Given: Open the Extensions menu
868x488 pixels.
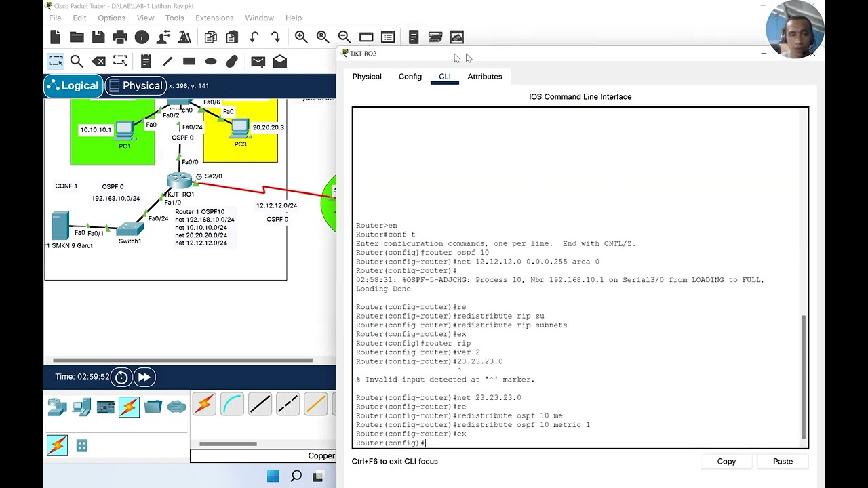Looking at the screenshot, I should 214,18.
